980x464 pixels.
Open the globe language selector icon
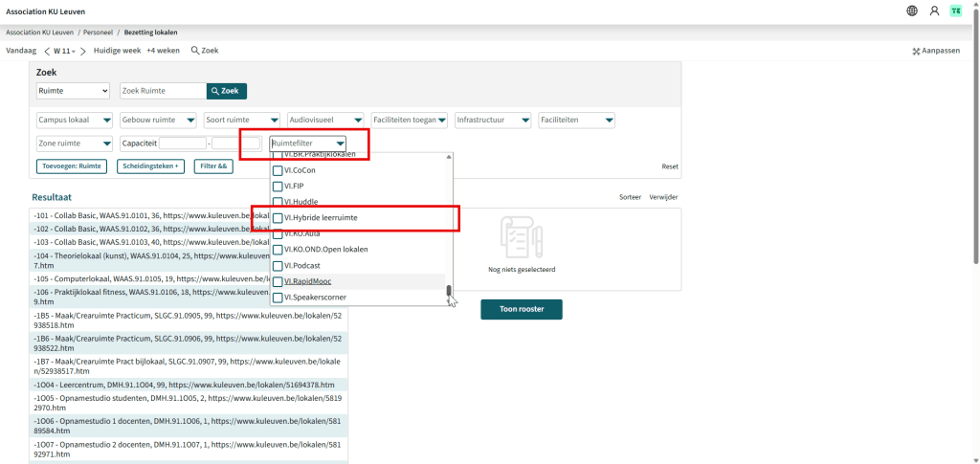912,11
